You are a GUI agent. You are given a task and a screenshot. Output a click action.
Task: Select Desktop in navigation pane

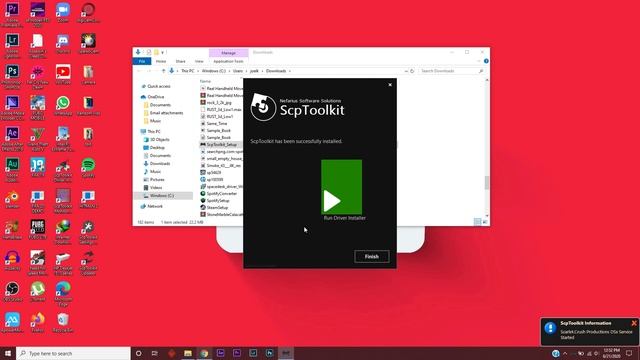coord(157,147)
